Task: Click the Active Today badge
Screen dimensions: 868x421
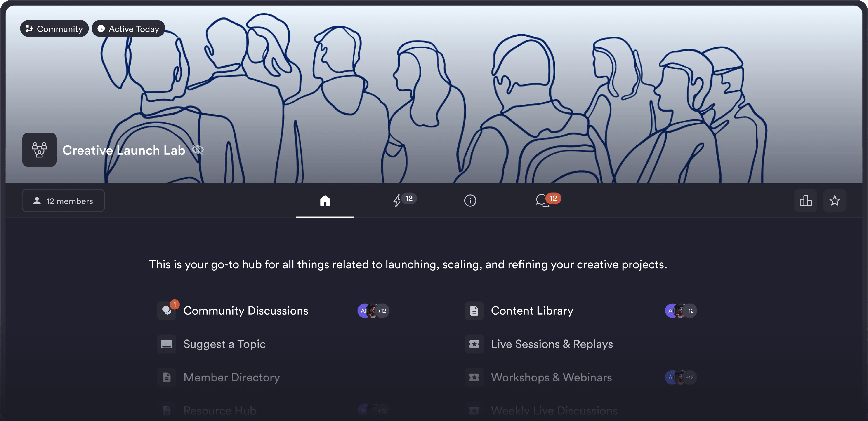Action: point(128,29)
